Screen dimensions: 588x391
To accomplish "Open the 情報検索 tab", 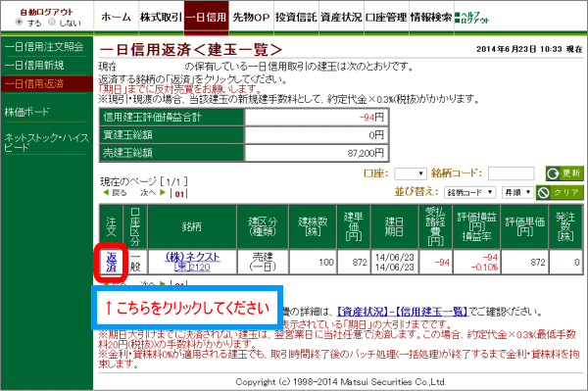I will 431,17.
